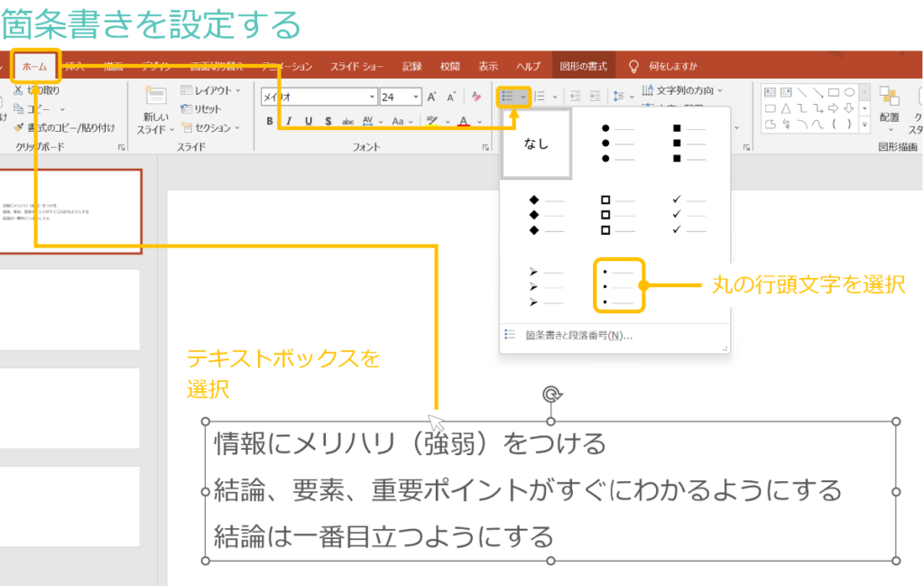Select the small dot bullet style
Screen dimensions: 924x586
pos(619,285)
